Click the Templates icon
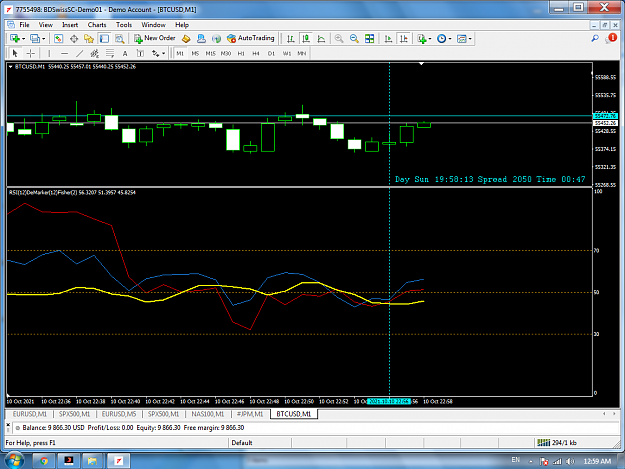Screen dimensions: 625x469 tap(462, 39)
